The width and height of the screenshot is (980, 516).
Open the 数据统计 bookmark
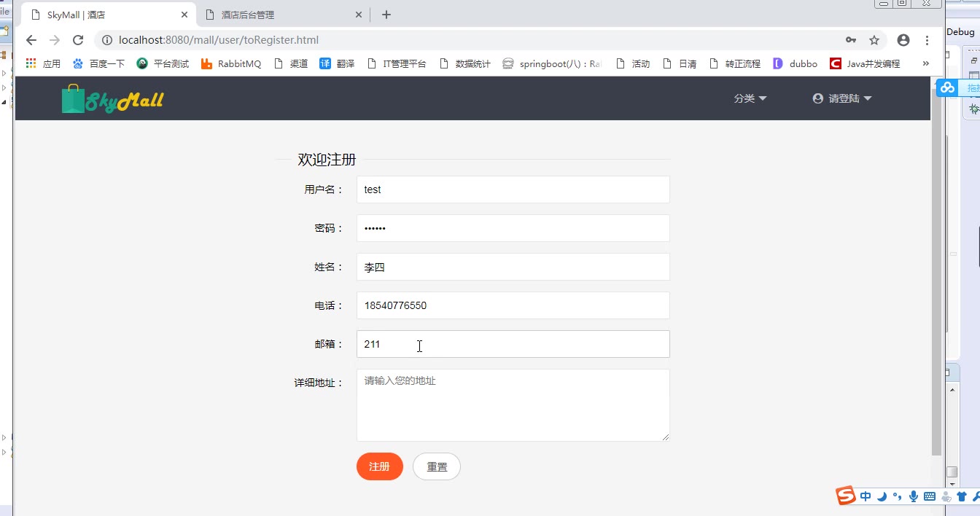(x=465, y=63)
